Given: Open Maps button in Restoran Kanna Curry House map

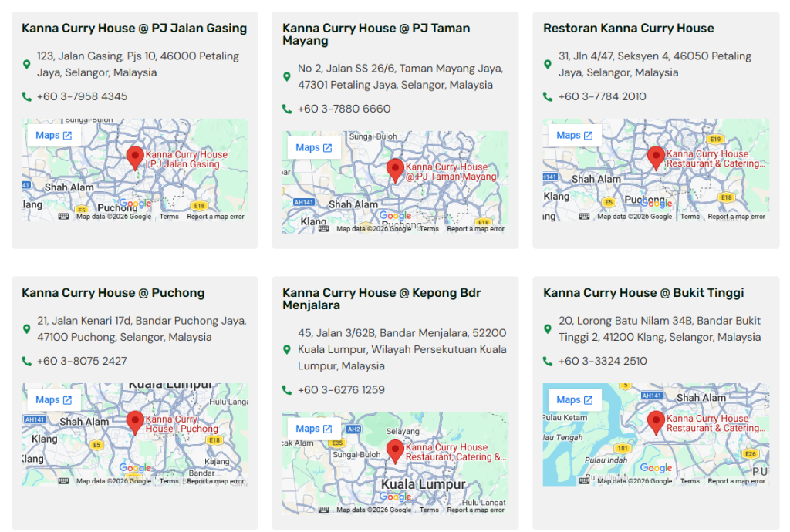Looking at the screenshot, I should (x=575, y=136).
